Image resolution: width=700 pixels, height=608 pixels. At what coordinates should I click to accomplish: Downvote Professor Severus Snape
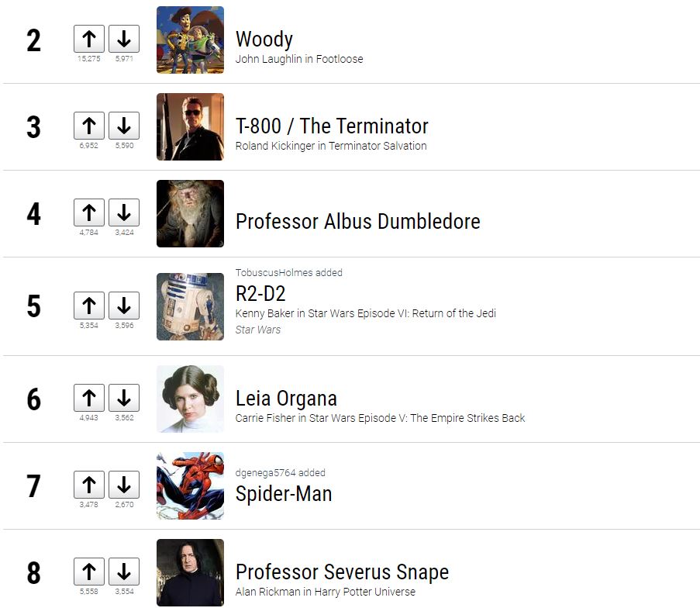(124, 572)
